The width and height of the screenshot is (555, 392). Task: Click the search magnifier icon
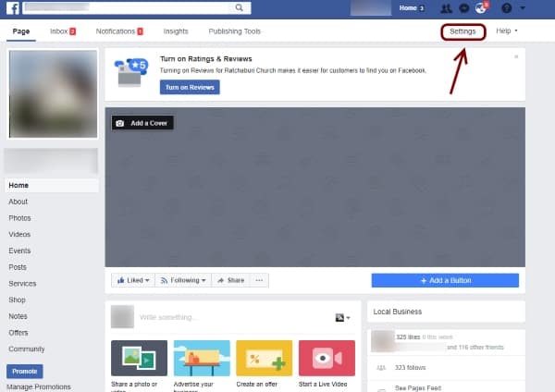coord(240,9)
